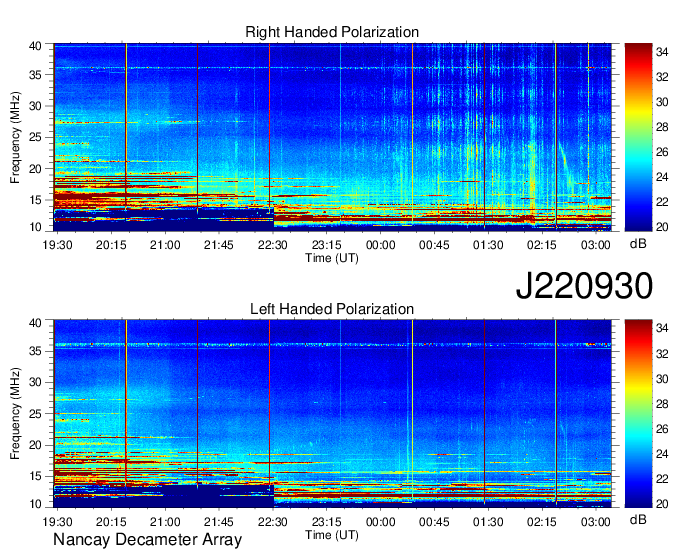Click the "Right Handed Polarization" plot title
The height and width of the screenshot is (552, 680).
[332, 32]
